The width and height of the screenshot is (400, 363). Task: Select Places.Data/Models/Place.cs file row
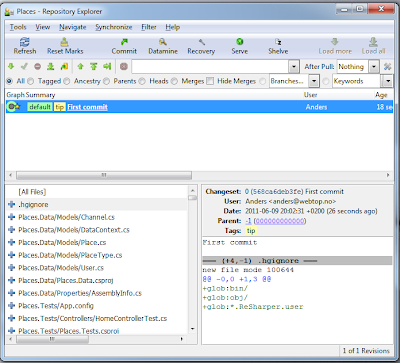(x=97, y=242)
